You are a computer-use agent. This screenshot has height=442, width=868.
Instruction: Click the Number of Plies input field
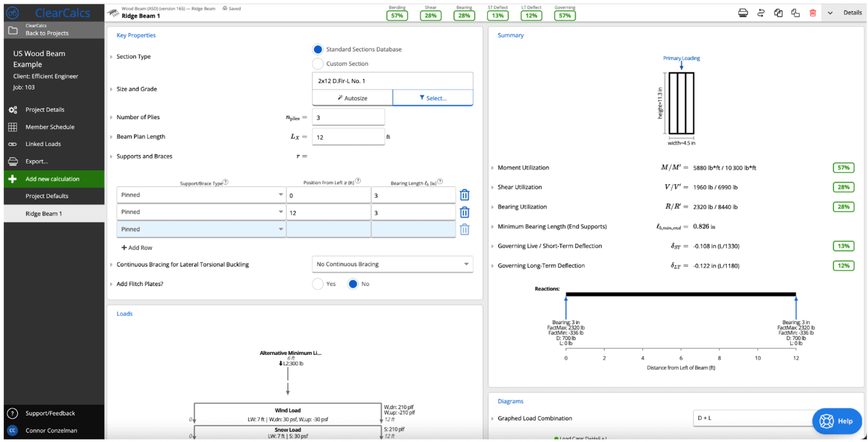tap(348, 117)
